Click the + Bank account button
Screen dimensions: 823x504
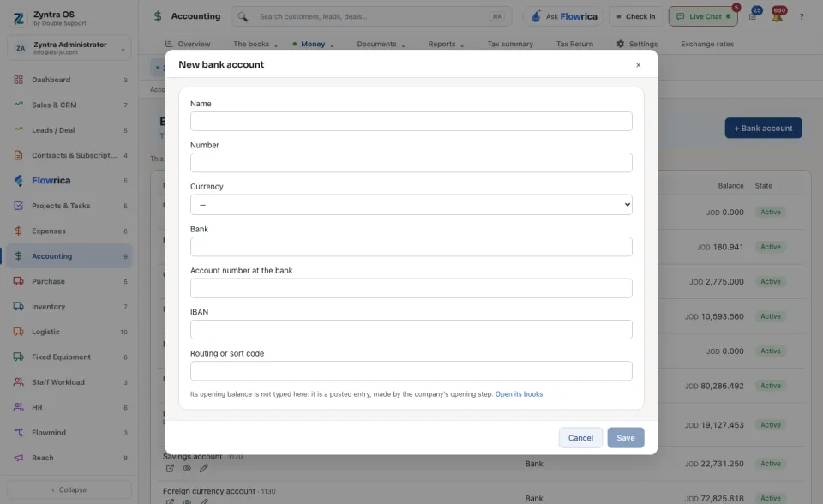[763, 128]
